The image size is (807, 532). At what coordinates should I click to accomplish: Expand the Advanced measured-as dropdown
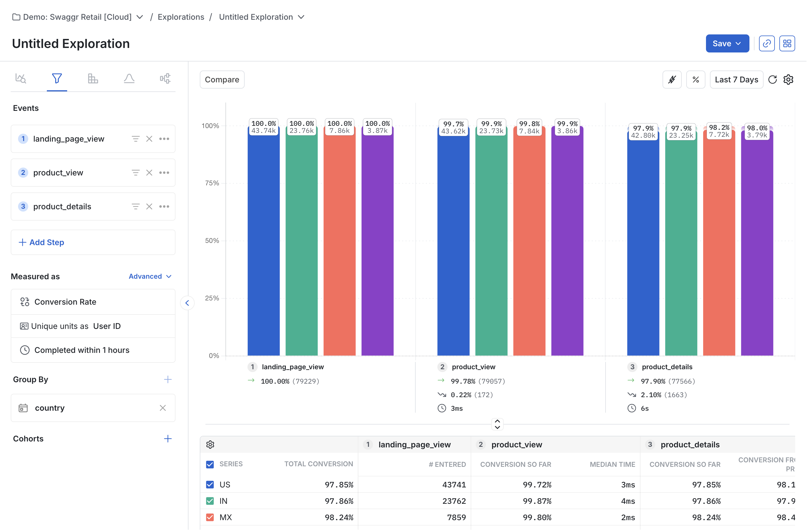click(150, 276)
